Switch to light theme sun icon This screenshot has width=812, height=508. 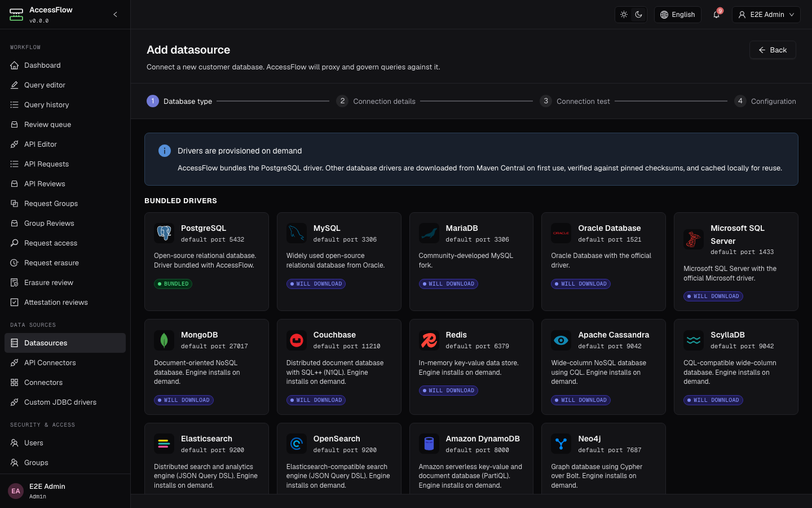pyautogui.click(x=624, y=15)
